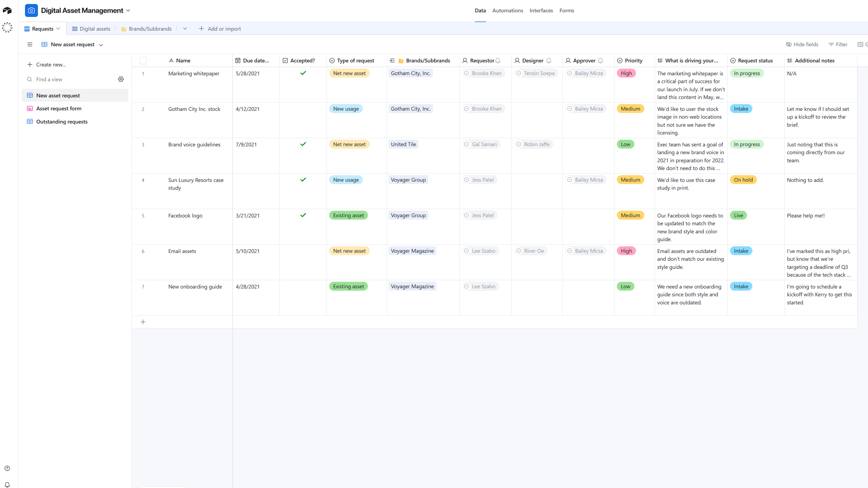Uncheck Accepted for Brand voice guidelines

(x=303, y=144)
